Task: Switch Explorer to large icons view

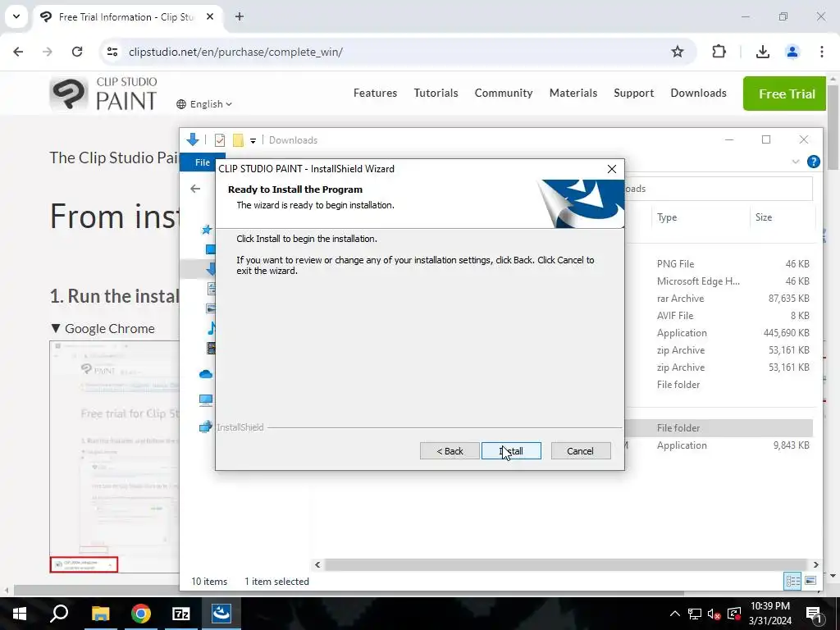Action: point(810,581)
